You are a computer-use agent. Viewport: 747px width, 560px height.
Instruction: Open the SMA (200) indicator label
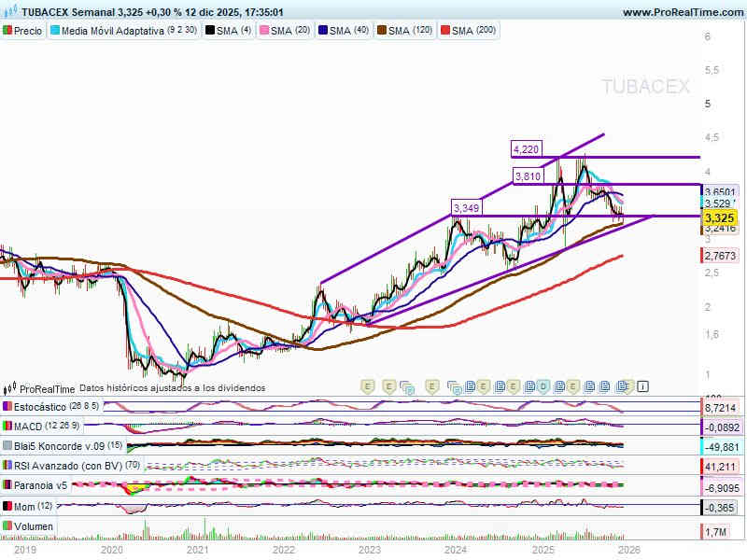(x=473, y=31)
